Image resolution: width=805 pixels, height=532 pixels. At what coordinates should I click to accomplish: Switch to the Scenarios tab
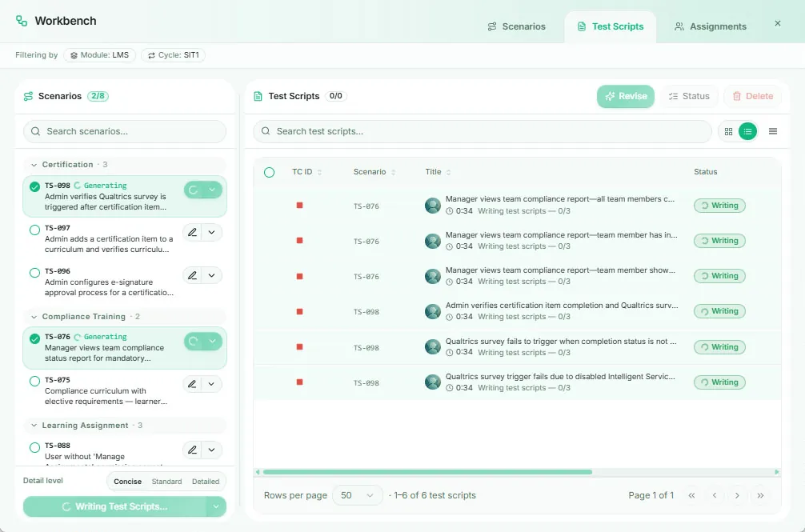coord(516,26)
